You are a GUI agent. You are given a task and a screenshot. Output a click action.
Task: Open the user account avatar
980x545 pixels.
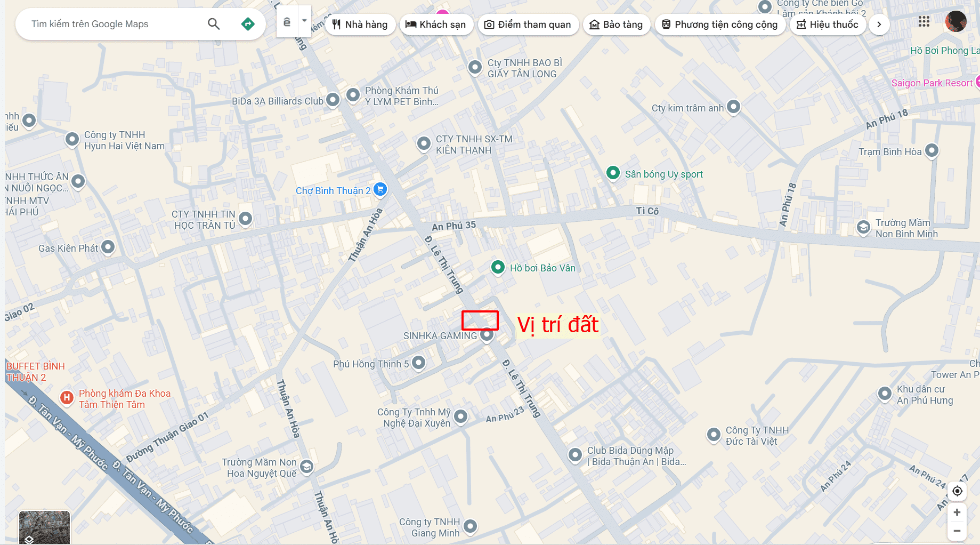(956, 22)
